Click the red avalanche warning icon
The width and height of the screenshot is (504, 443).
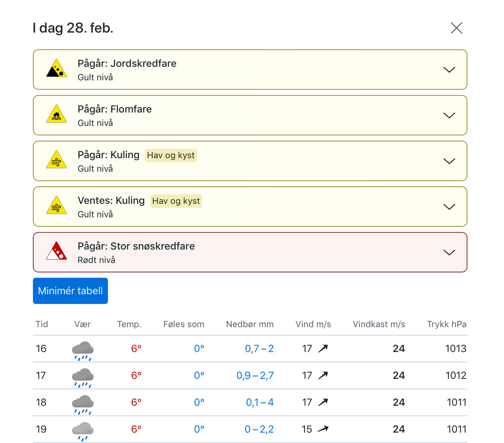(x=56, y=251)
